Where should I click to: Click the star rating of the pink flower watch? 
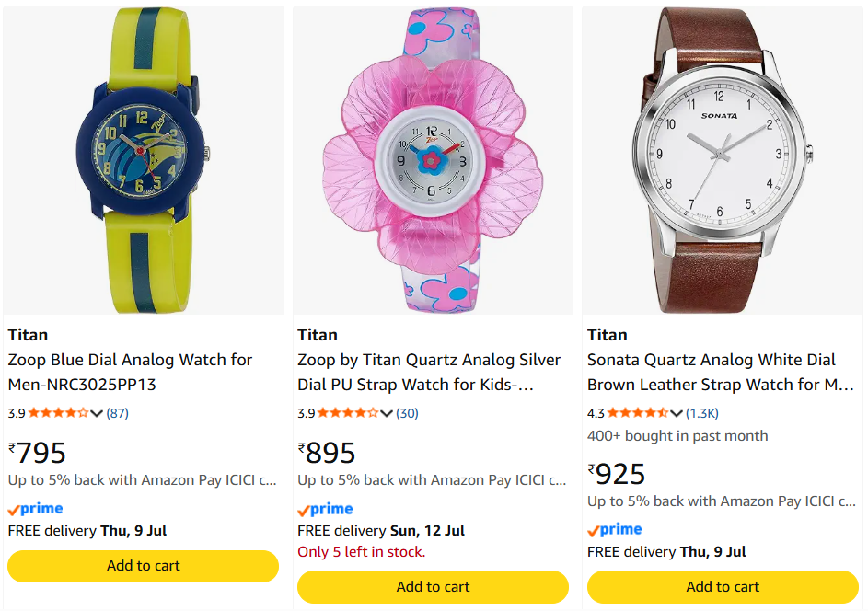[348, 413]
